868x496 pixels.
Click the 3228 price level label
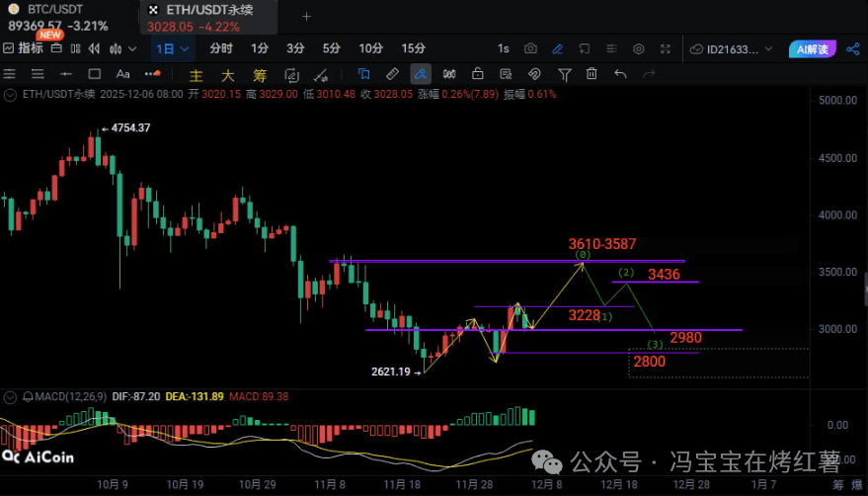click(x=584, y=315)
